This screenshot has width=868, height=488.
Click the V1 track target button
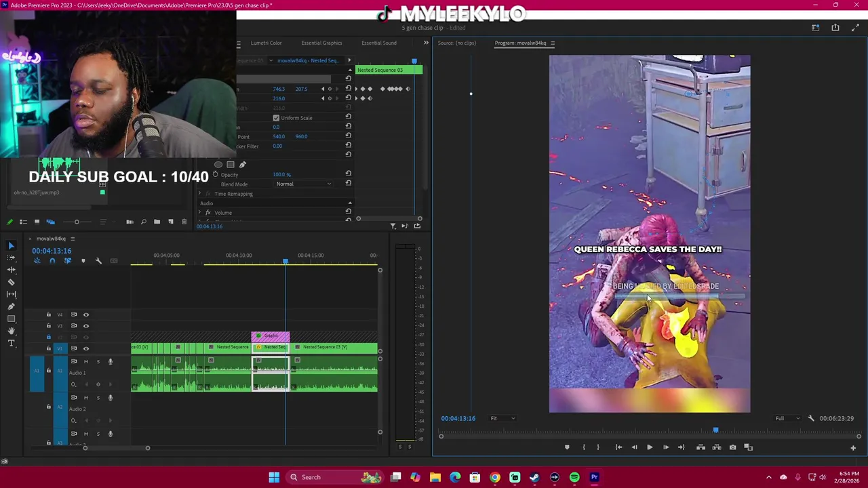click(59, 348)
